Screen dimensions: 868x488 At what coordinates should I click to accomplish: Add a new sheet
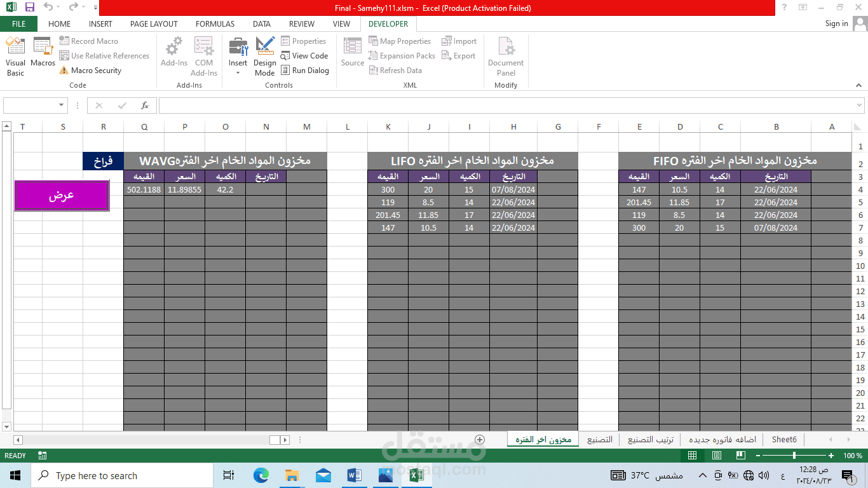(x=480, y=439)
